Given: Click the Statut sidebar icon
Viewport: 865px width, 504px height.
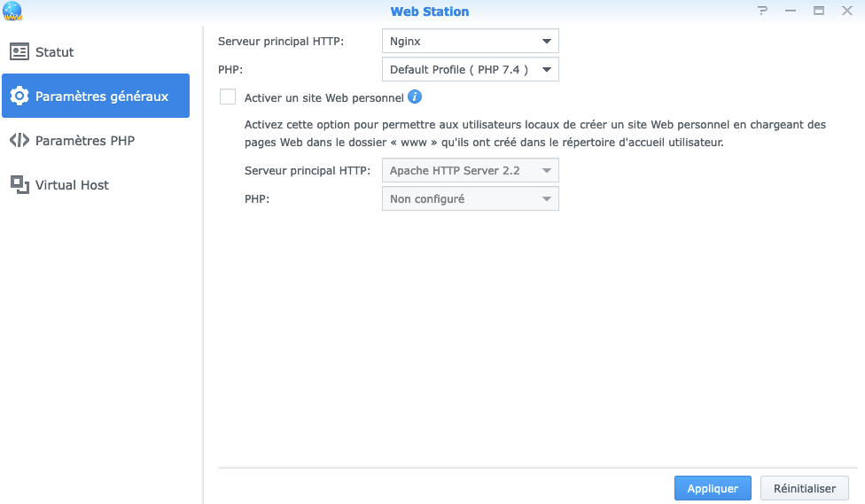Looking at the screenshot, I should click(19, 52).
